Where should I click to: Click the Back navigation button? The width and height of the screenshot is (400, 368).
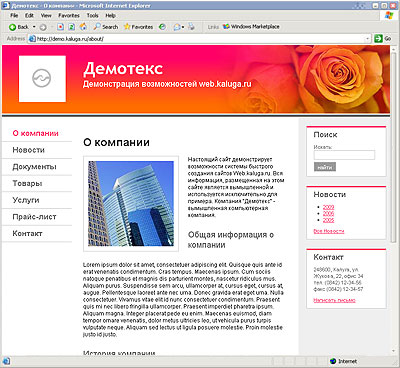(19, 27)
